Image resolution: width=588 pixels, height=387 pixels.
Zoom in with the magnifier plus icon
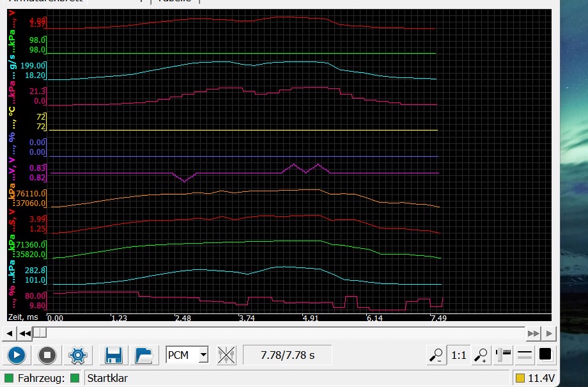click(x=481, y=355)
